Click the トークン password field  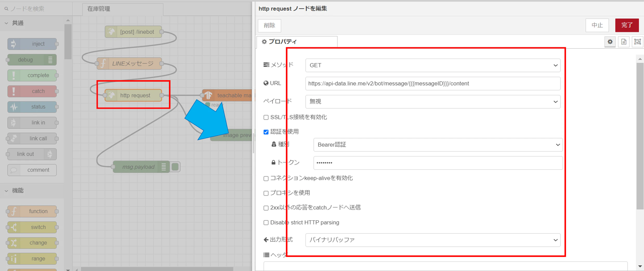coord(438,163)
